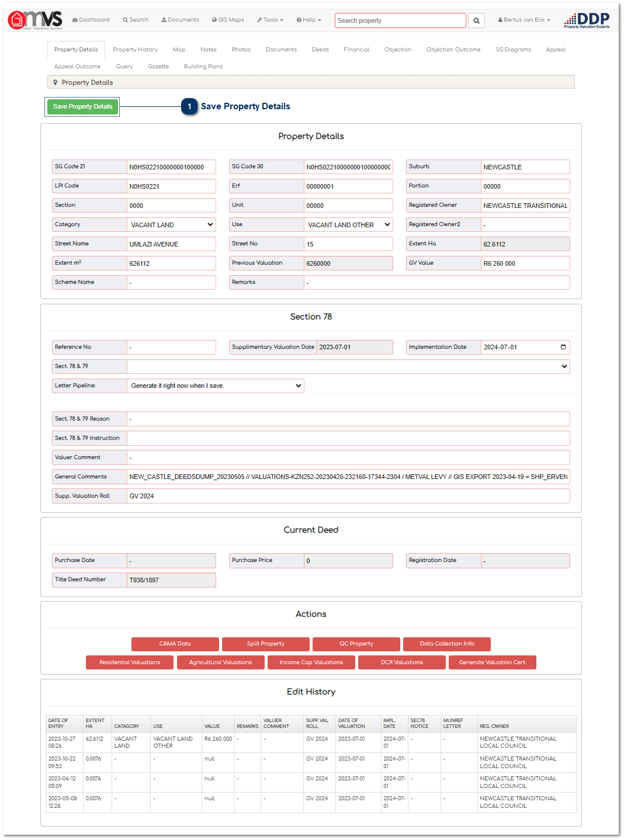This screenshot has width=624, height=840.
Task: Click the GV Value field
Action: [525, 263]
